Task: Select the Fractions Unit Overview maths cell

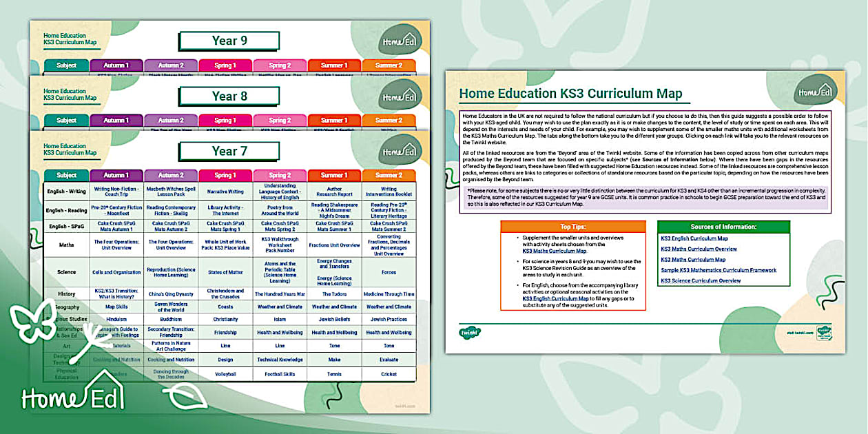Action: pyautogui.click(x=334, y=245)
